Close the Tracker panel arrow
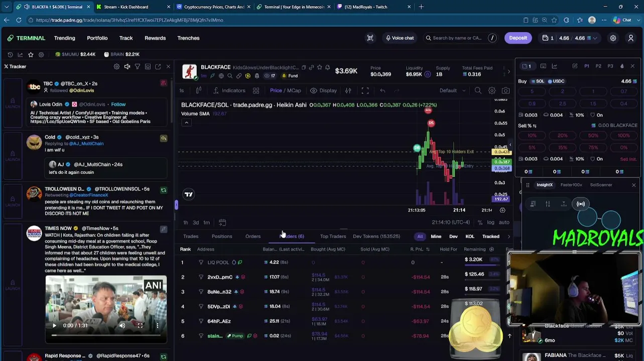Viewport: 644px width, 361px height. (168, 67)
